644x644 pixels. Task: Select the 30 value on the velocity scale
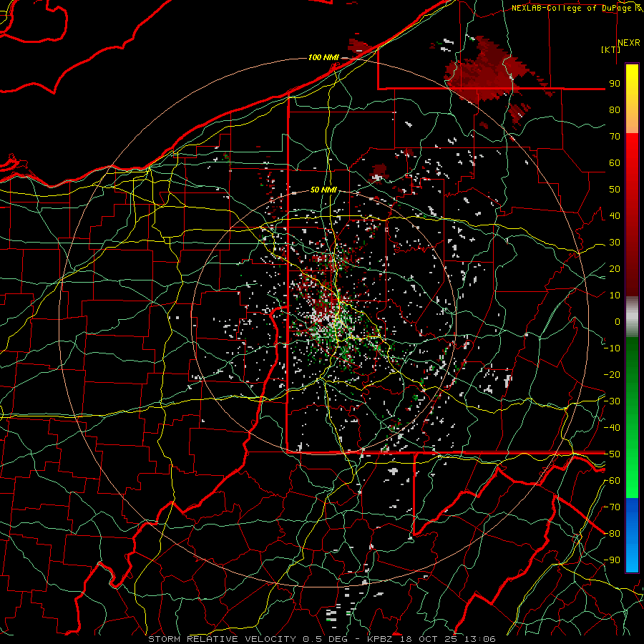615,243
